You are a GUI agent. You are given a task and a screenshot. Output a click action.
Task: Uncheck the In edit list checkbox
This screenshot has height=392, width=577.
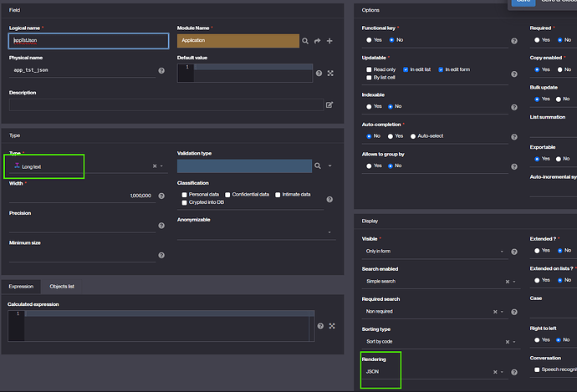click(406, 69)
